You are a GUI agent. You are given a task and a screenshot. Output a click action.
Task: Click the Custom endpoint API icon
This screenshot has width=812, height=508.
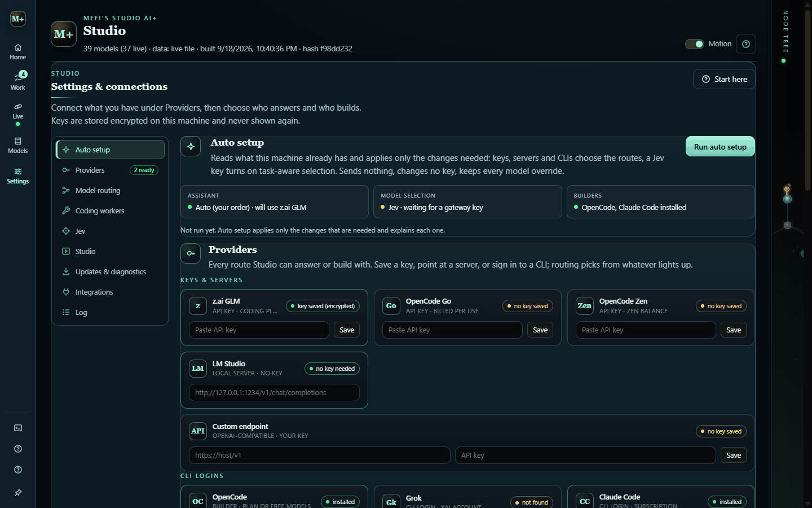pyautogui.click(x=198, y=431)
